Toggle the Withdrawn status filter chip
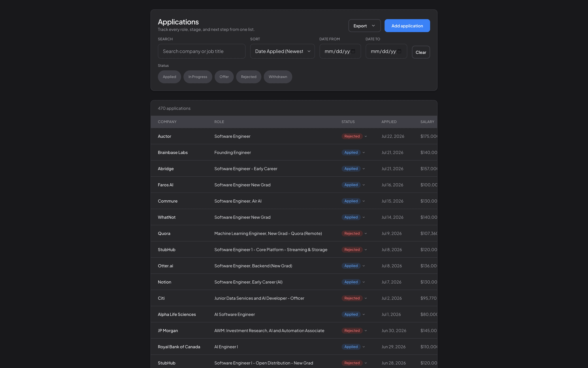The height and width of the screenshot is (368, 588). (x=278, y=77)
